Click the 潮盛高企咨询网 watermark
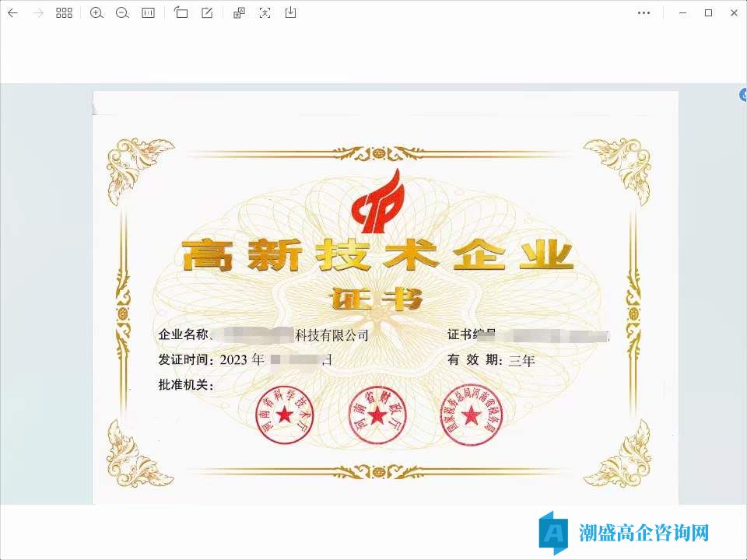This screenshot has width=747, height=560. pos(644,533)
